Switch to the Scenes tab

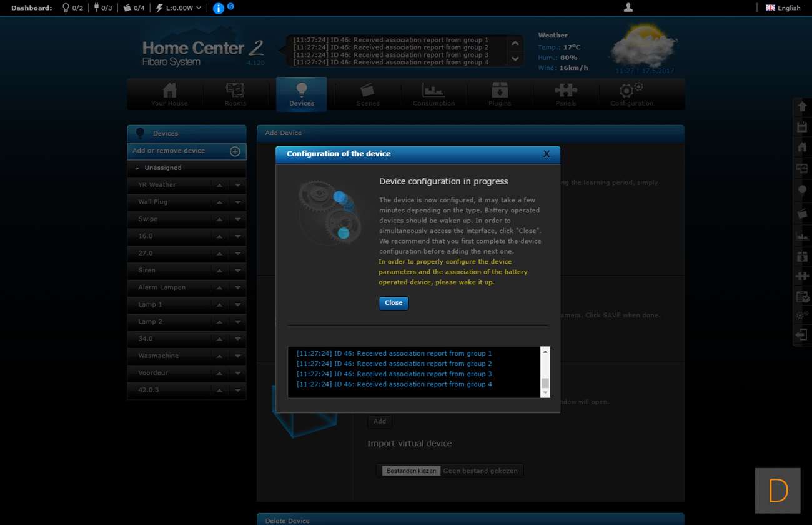click(x=368, y=94)
